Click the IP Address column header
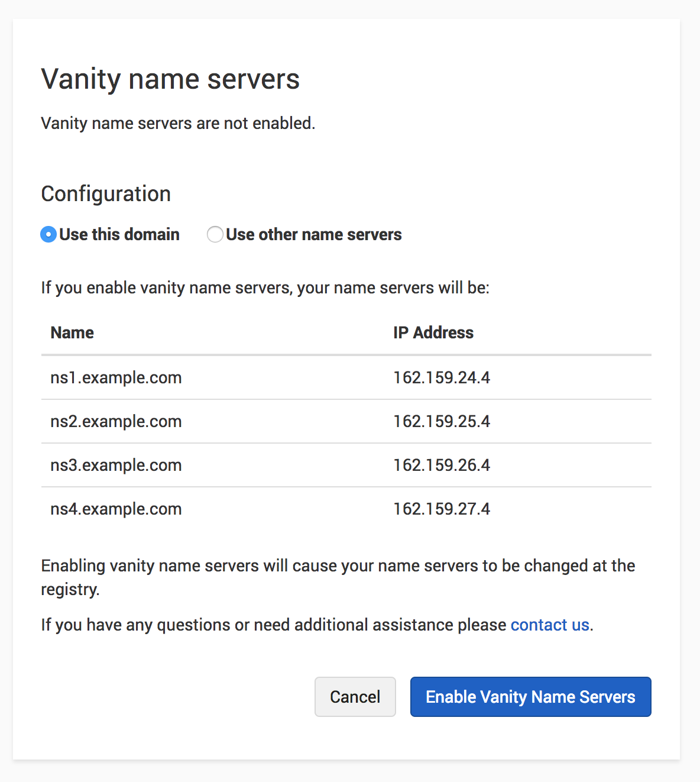This screenshot has height=782, width=700. point(433,332)
